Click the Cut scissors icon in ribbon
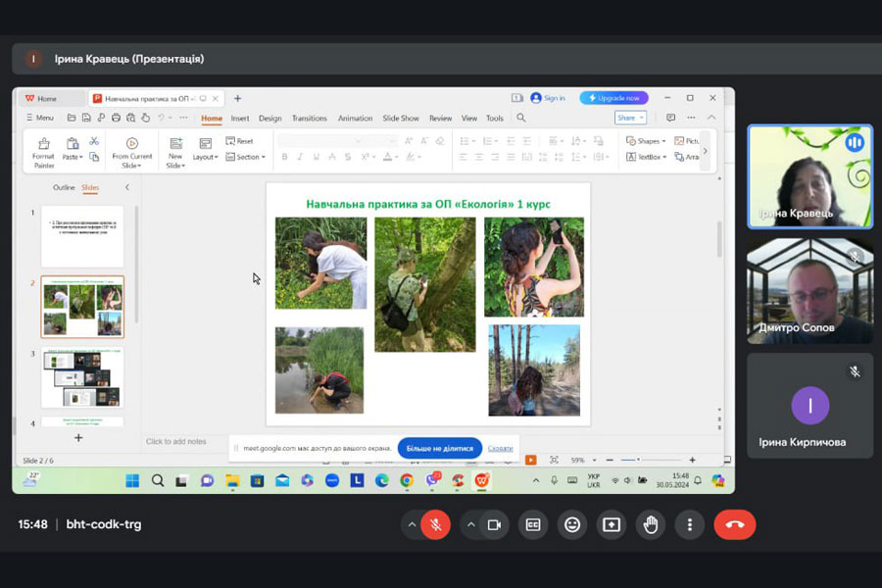 [x=94, y=141]
